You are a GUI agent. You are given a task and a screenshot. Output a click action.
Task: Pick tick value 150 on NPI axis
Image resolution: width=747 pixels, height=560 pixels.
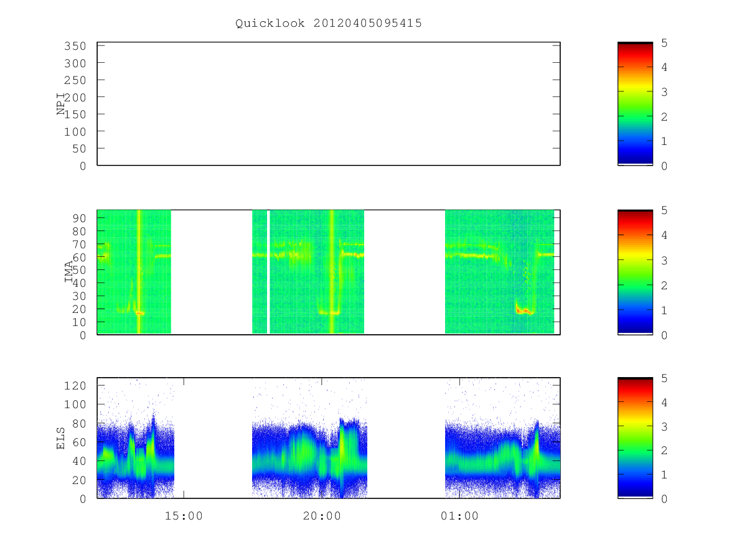76,115
